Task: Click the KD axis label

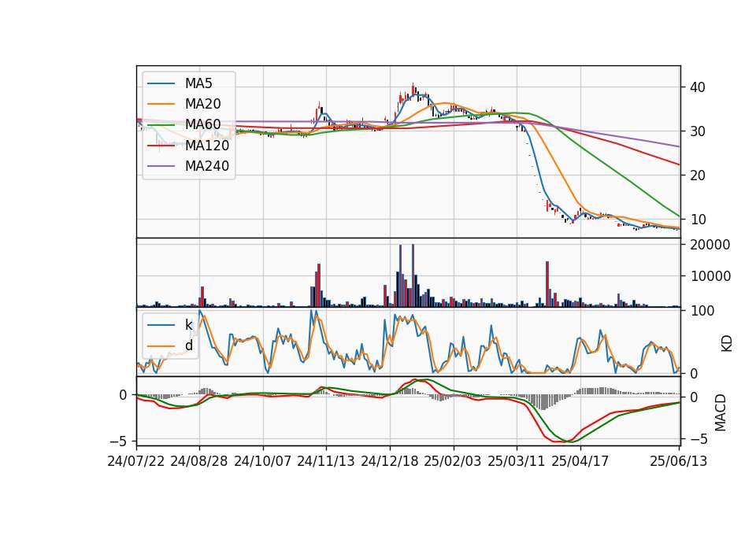Action: (x=727, y=344)
